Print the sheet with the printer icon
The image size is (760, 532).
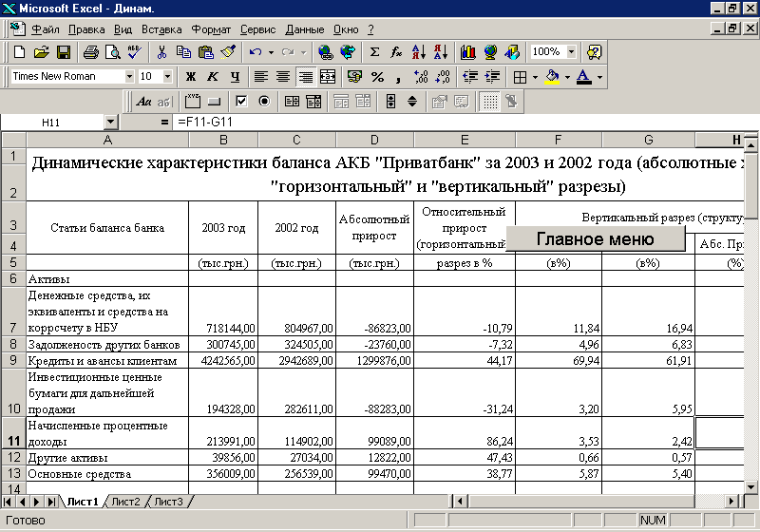[90, 52]
